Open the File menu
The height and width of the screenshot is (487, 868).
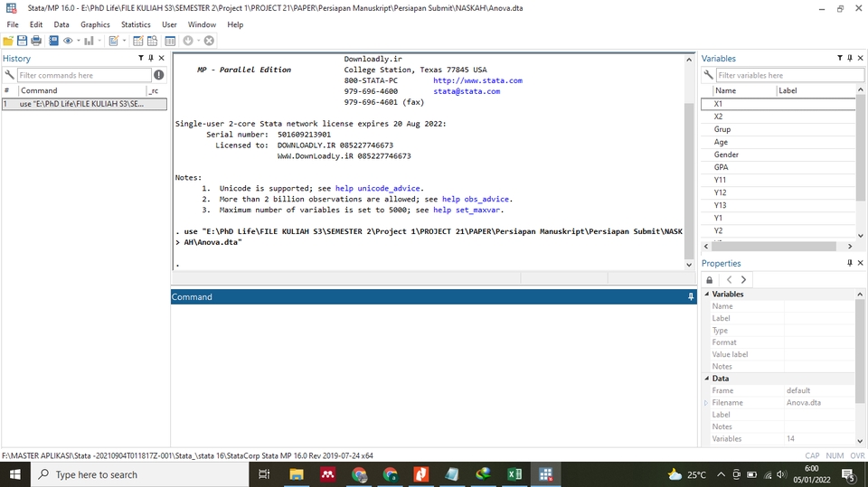click(13, 25)
